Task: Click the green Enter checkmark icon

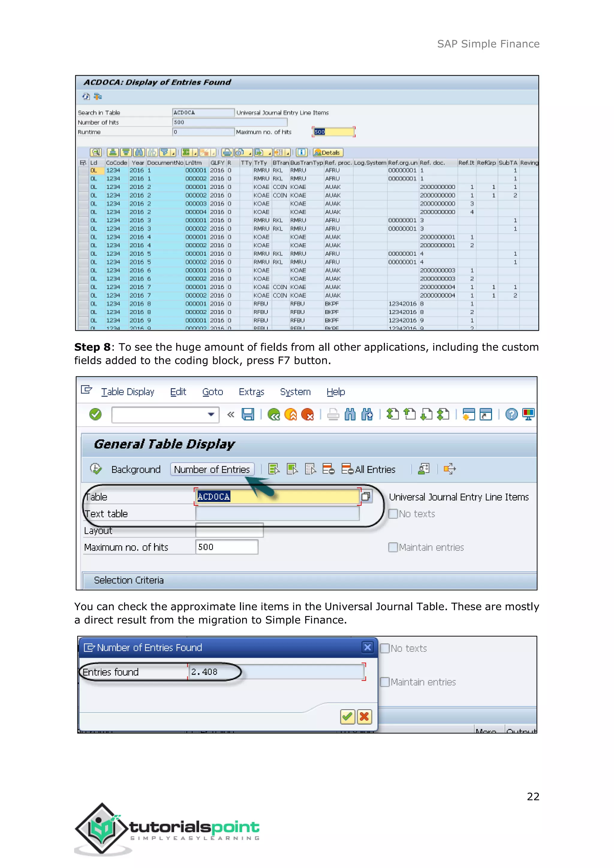Action: pyautogui.click(x=96, y=414)
